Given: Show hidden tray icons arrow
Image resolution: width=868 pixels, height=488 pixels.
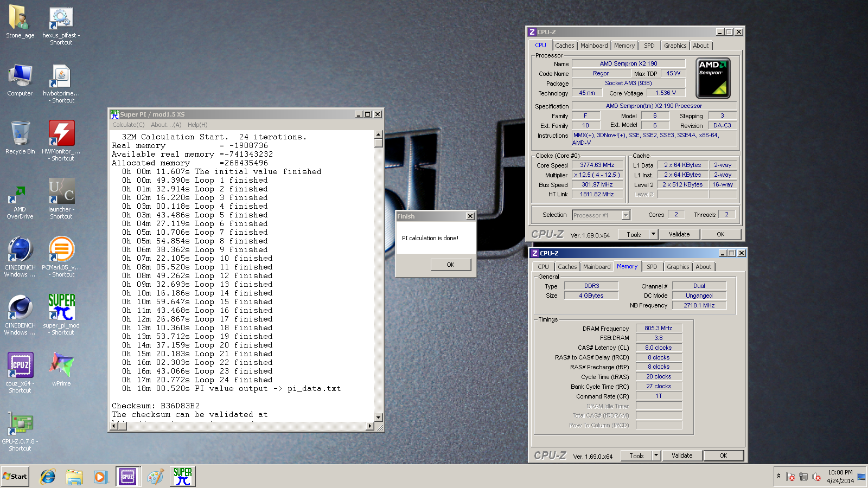Looking at the screenshot, I should pos(778,476).
